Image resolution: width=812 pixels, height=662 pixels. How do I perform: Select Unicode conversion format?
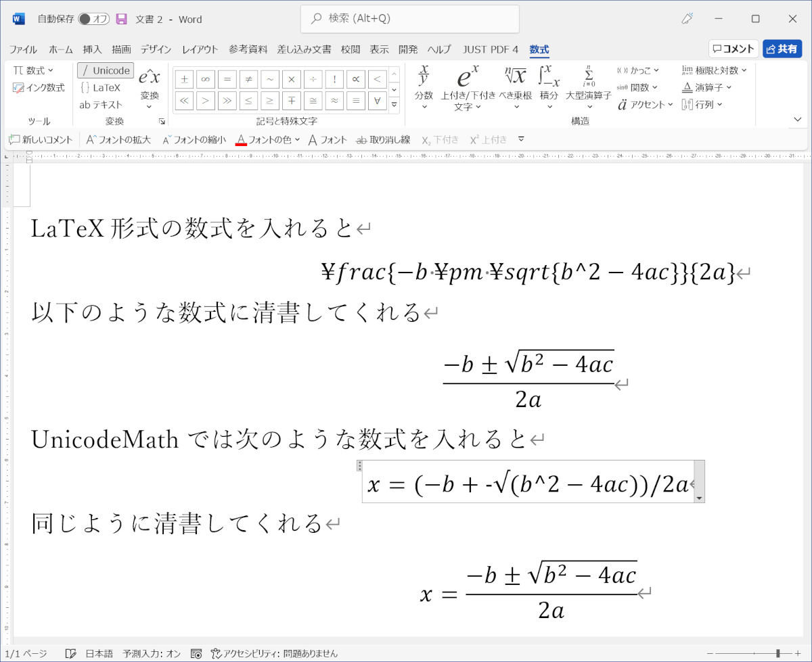(106, 70)
